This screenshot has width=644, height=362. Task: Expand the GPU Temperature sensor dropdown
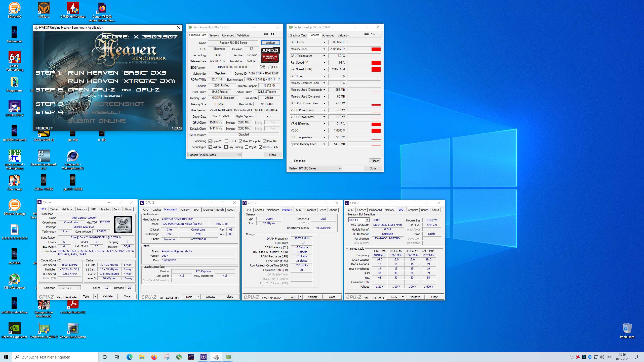324,56
